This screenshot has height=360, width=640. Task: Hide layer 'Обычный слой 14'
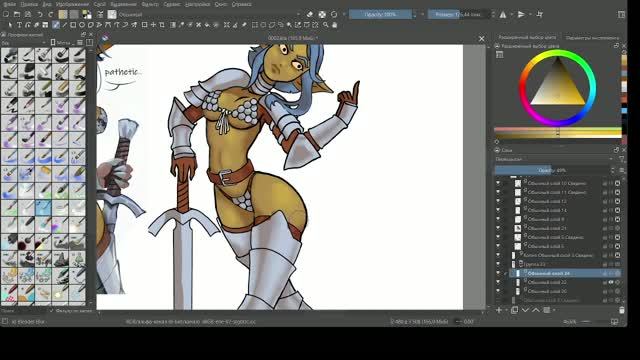[498, 210]
